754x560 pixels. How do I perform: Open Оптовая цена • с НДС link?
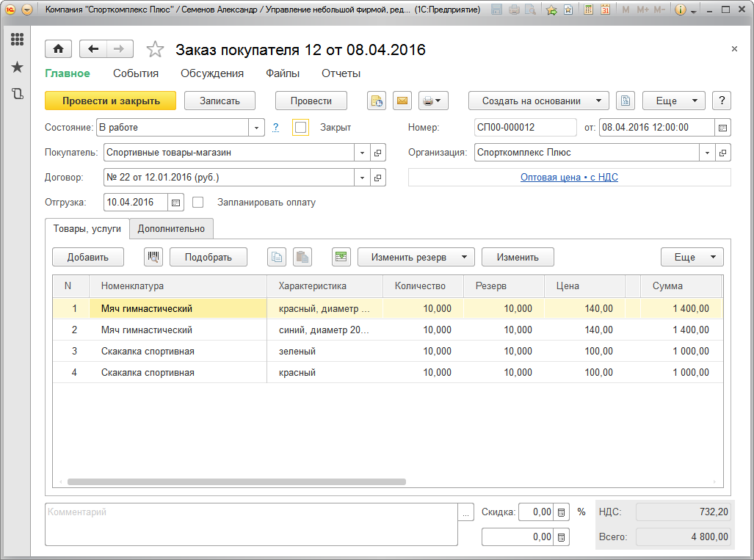569,178
